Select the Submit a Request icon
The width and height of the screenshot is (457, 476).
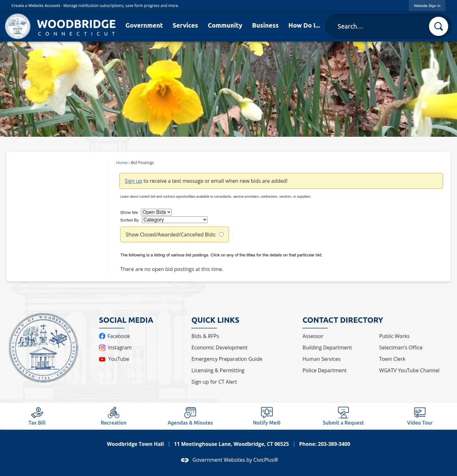click(x=343, y=413)
